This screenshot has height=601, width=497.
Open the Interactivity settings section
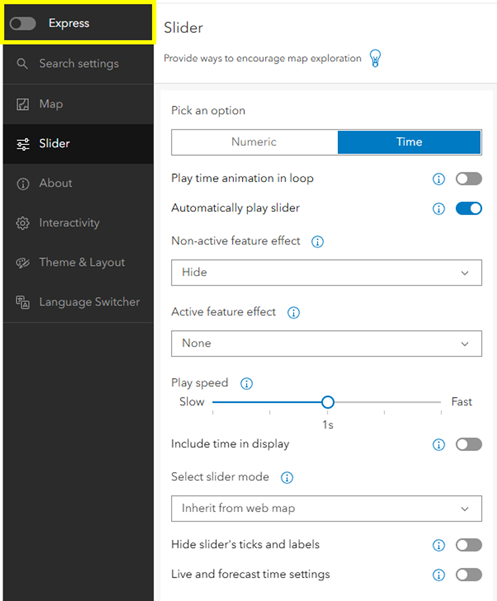[79, 223]
